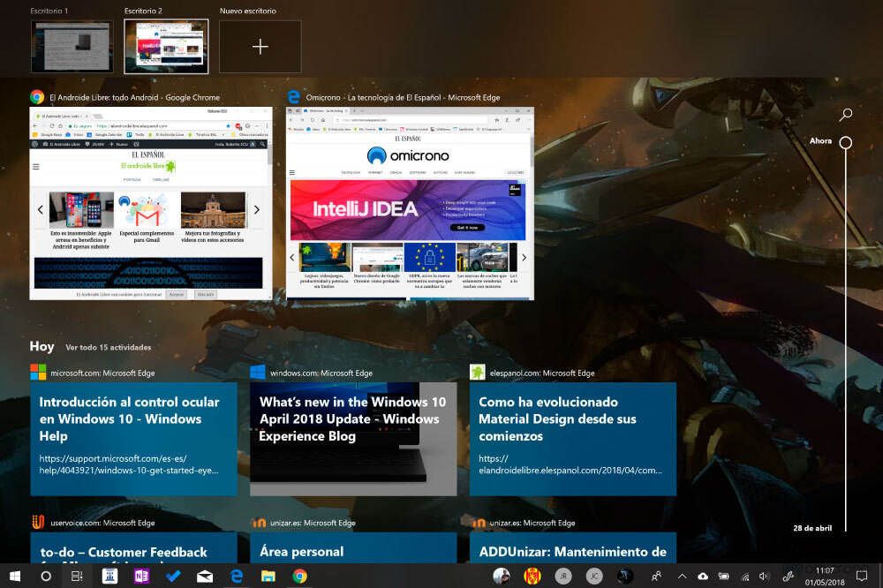Add a new desktop with plus button
The image size is (883, 588).
(260, 47)
